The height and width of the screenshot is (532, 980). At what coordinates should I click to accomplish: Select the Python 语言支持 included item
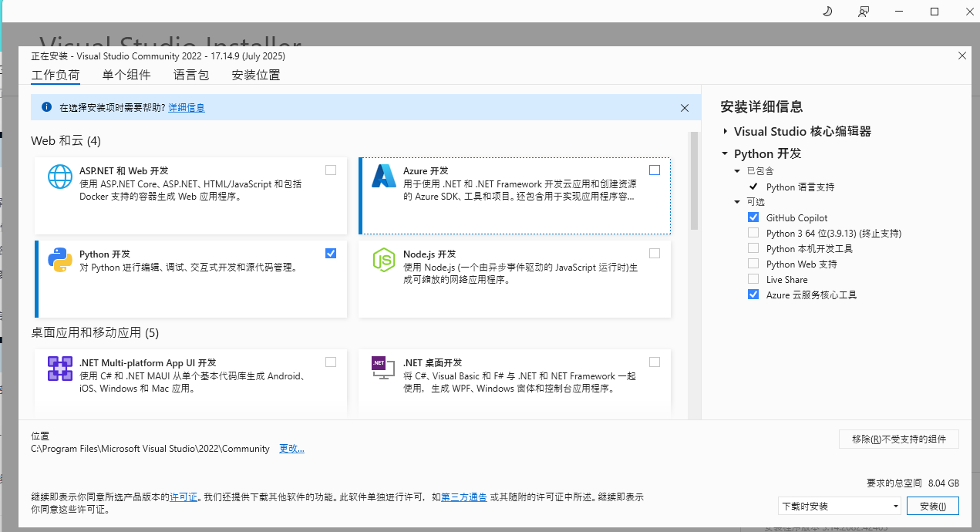click(x=800, y=187)
